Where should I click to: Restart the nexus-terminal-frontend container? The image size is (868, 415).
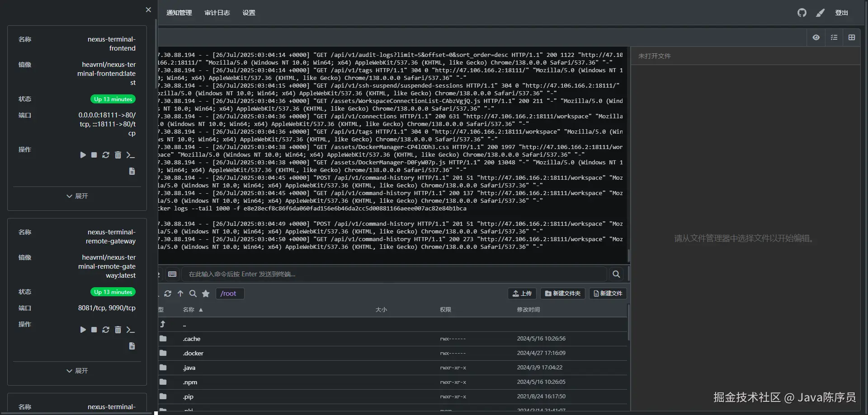tap(106, 155)
